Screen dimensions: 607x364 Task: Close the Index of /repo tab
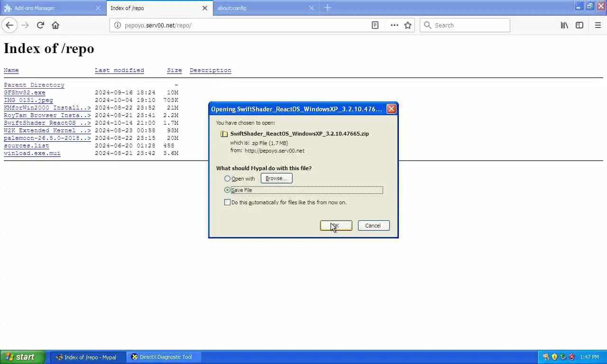205,8
